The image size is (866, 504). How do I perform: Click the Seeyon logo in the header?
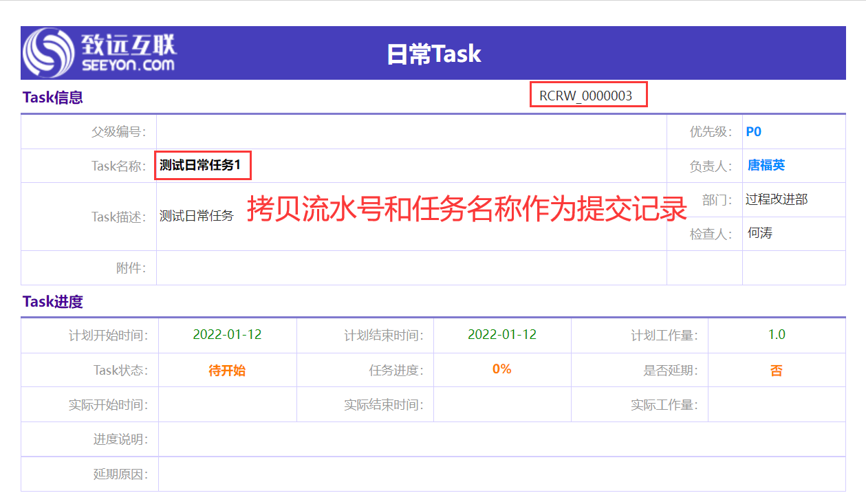(100, 52)
